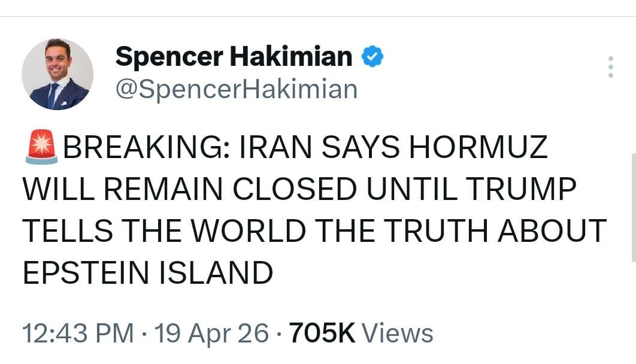
Task: Open the Spencer Hakimian display name
Action: (x=234, y=57)
